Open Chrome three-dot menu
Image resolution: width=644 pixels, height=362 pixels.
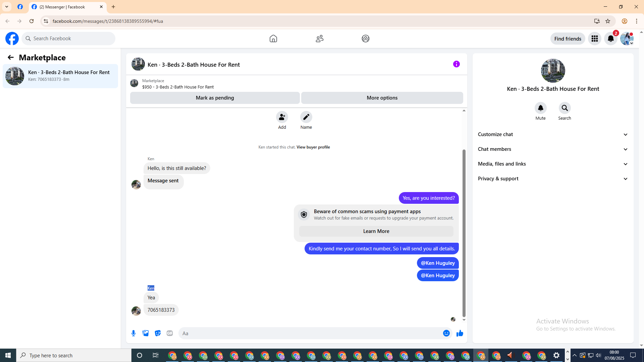click(x=637, y=21)
